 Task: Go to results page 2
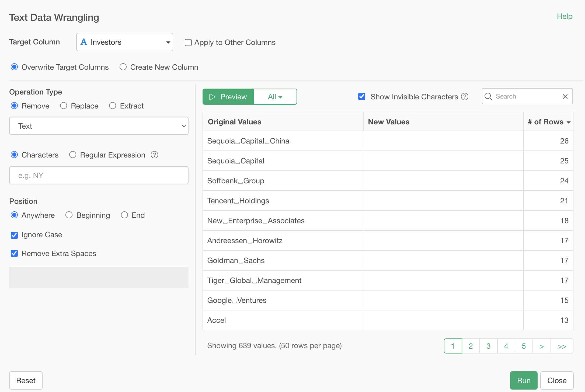pyautogui.click(x=471, y=346)
